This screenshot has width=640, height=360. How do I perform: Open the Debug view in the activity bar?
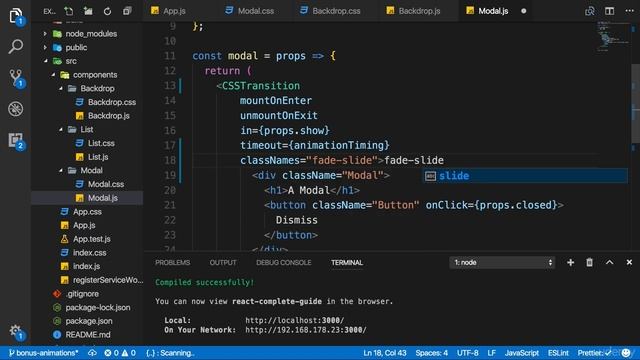pyautogui.click(x=16, y=109)
